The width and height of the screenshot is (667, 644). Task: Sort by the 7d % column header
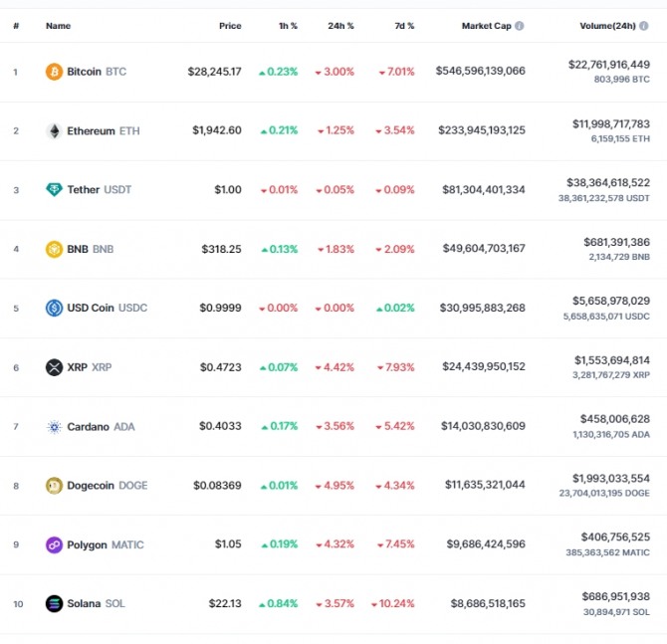404,26
